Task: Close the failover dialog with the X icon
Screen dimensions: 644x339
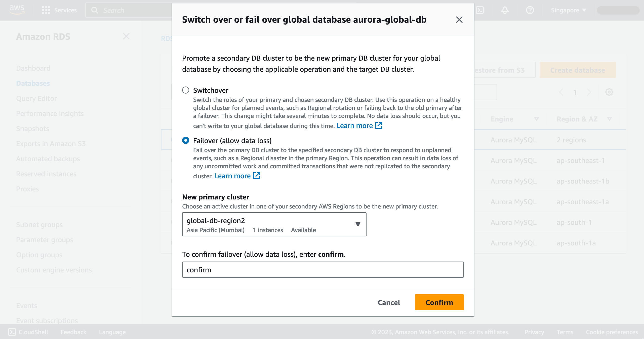Action: (459, 20)
